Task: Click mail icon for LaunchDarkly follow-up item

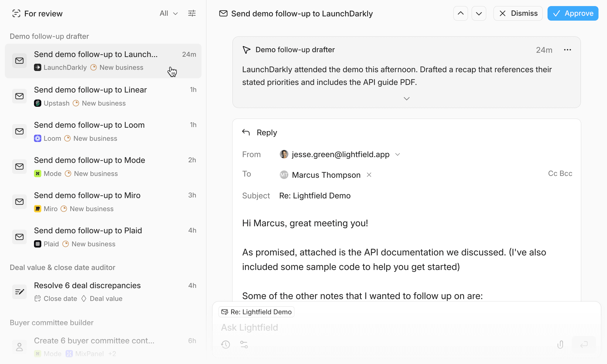Action: pyautogui.click(x=19, y=61)
